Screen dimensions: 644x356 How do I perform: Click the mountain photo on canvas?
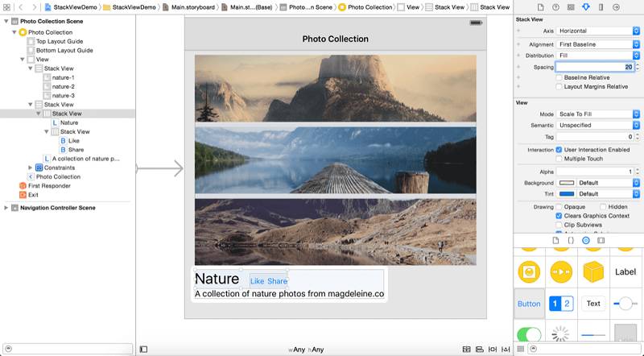[336, 88]
